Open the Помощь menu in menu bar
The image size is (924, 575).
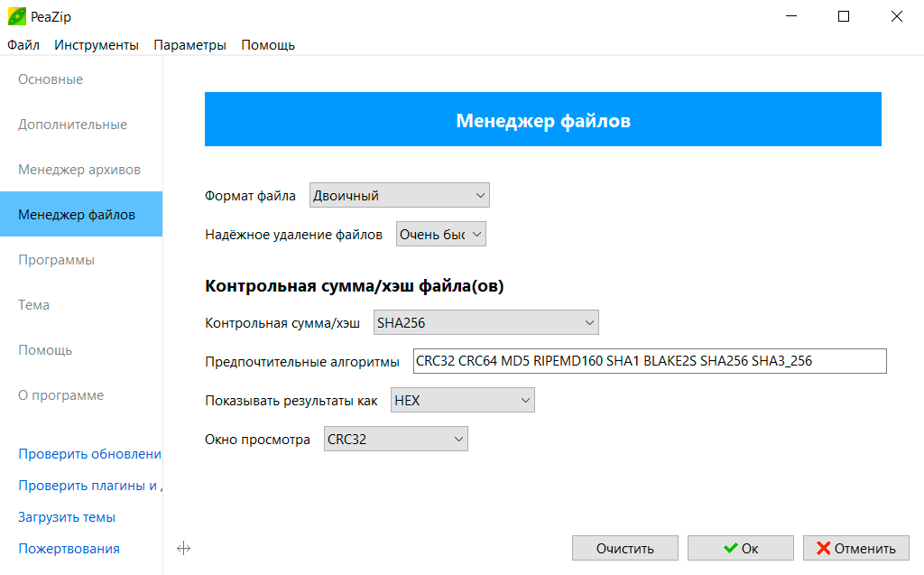point(268,45)
